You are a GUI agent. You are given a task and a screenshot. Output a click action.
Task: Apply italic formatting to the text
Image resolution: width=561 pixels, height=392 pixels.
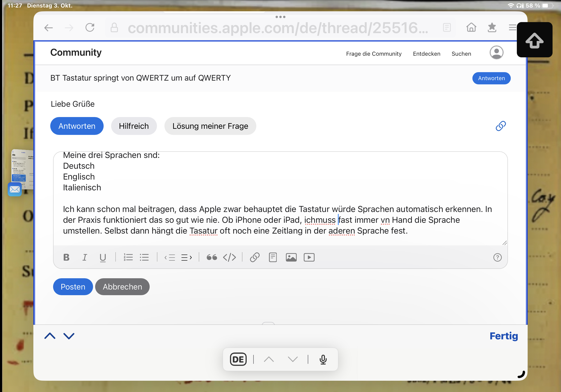85,257
